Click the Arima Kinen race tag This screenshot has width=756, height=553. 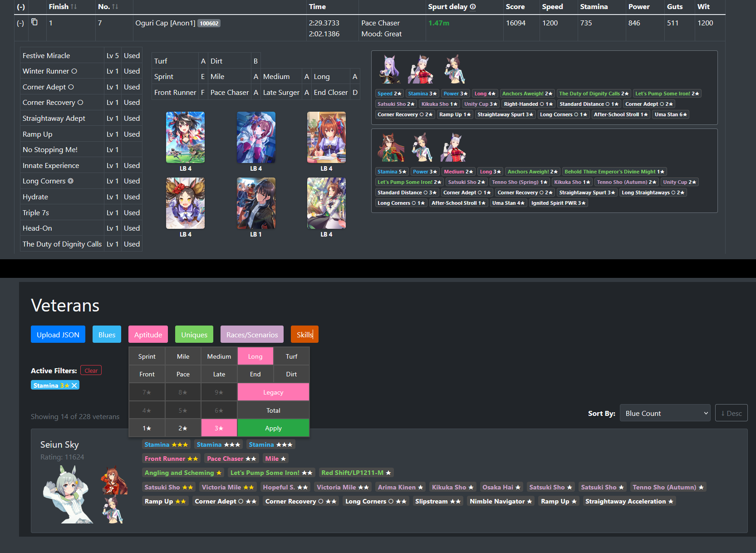[x=400, y=487]
